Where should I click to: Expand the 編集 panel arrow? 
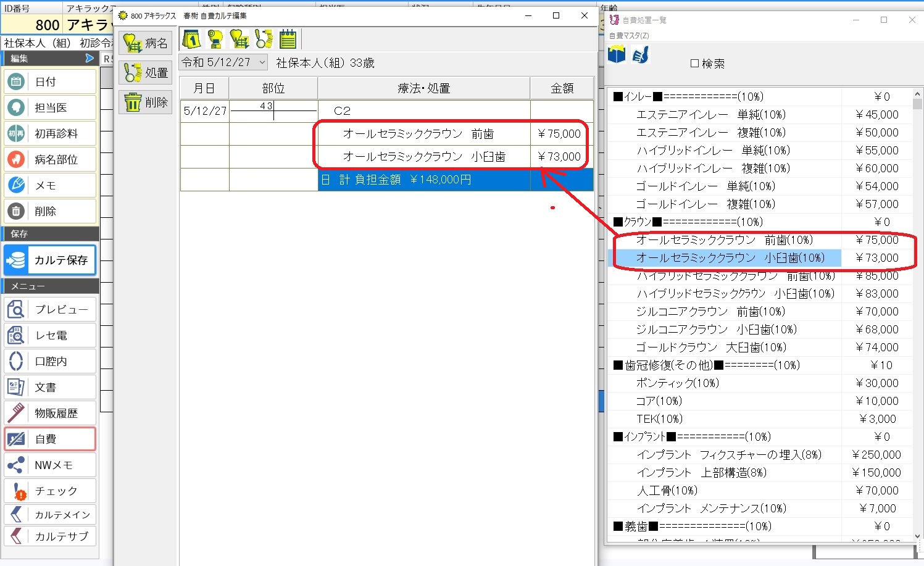click(x=89, y=58)
